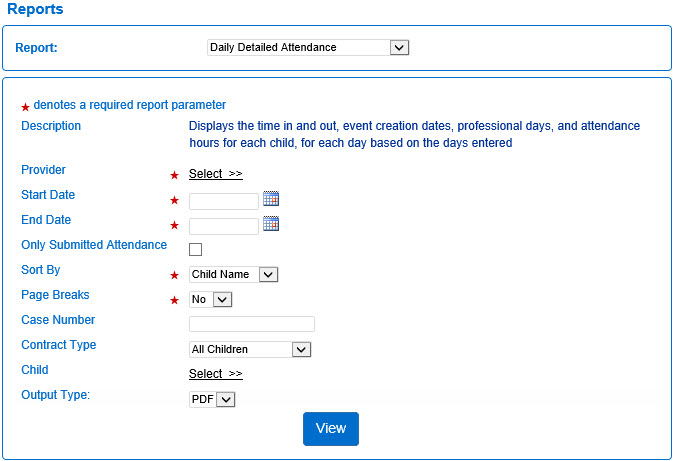Expand the Contract Type dropdown

coord(251,349)
